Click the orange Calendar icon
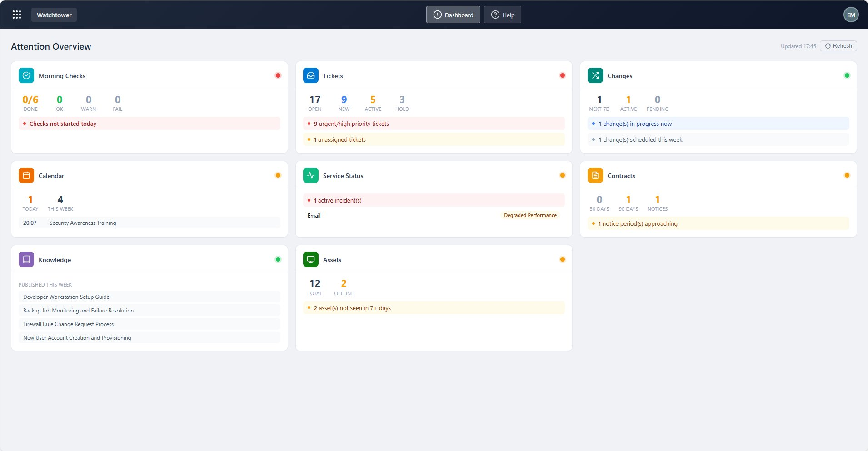868x451 pixels. tap(26, 175)
